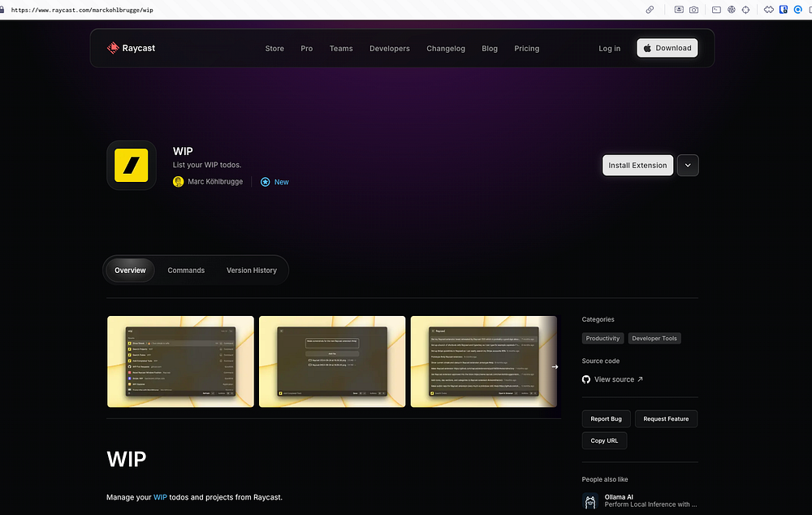Click Install Extension button
Viewport: 812px width, 515px height.
(x=637, y=165)
